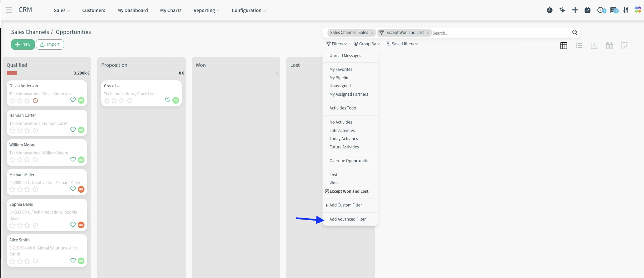Open the AI sparkle assistant icon
Viewport: 644px width, 278px height.
(x=562, y=10)
